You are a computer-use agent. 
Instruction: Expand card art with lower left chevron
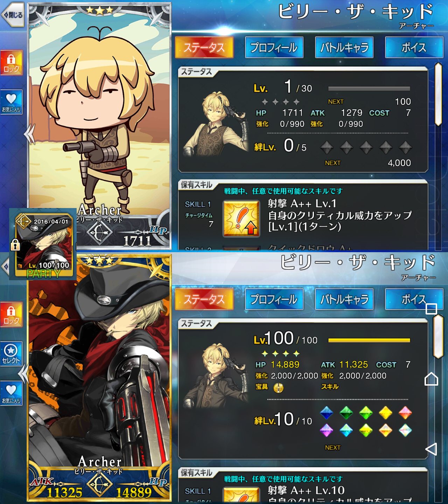(23, 374)
